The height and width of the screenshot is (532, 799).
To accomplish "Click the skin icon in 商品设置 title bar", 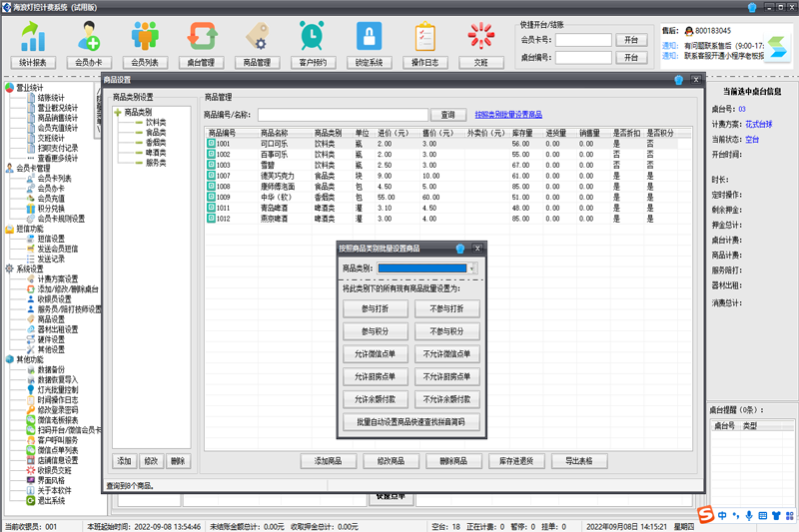I will pyautogui.click(x=679, y=80).
